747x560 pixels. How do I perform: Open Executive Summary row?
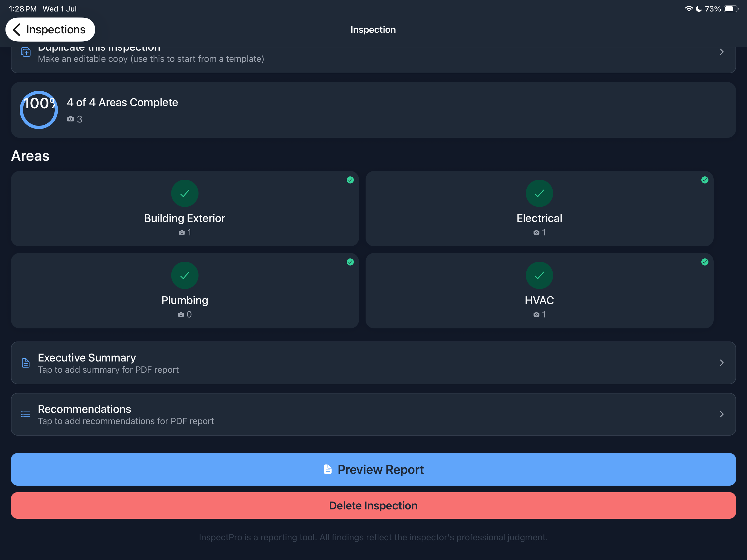(373, 363)
